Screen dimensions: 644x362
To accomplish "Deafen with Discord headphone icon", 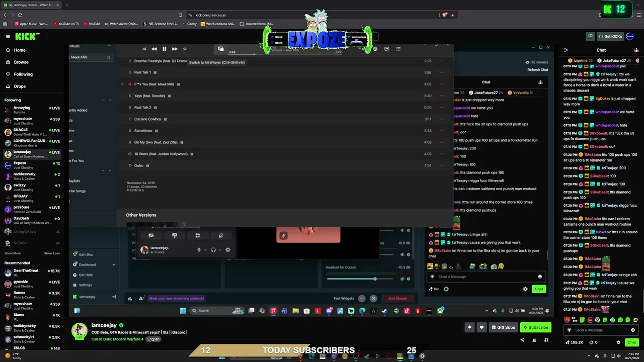I will [213, 250].
